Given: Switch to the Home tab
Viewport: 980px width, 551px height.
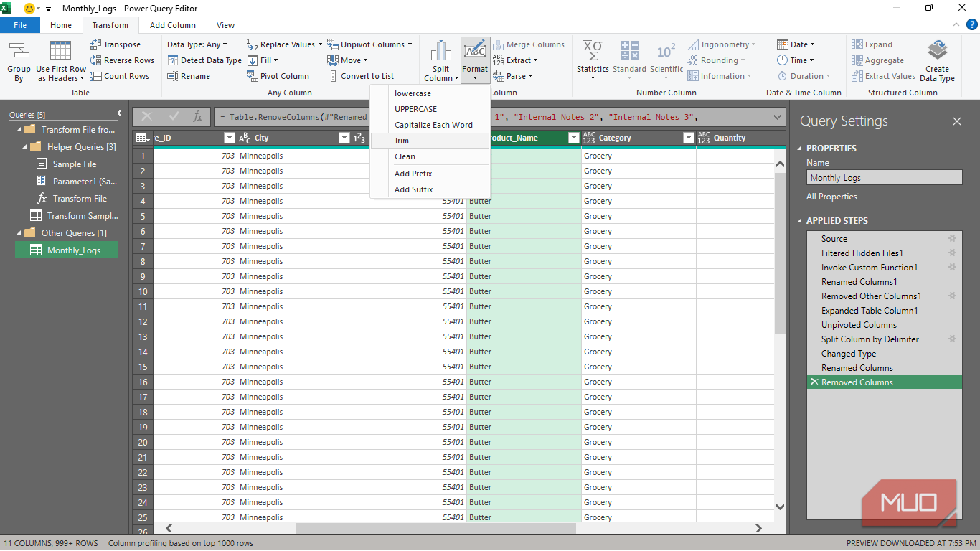Looking at the screenshot, I should point(61,25).
